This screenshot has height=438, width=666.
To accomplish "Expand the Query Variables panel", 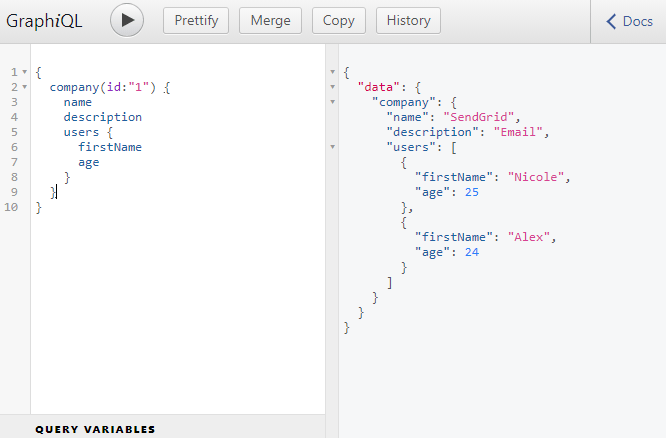I will pos(95,429).
